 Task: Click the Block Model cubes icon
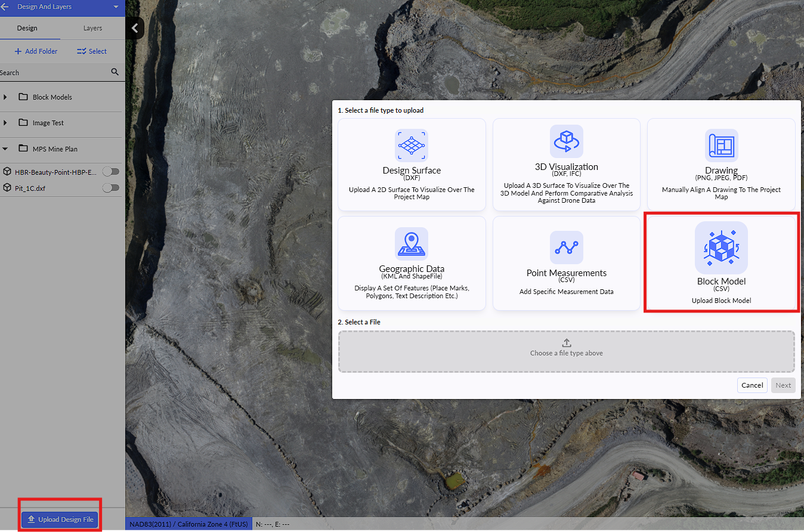(x=721, y=248)
